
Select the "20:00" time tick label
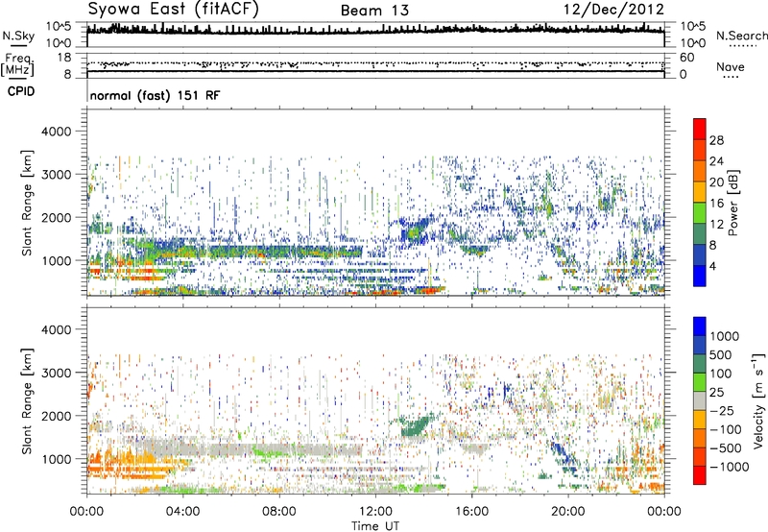[x=567, y=512]
